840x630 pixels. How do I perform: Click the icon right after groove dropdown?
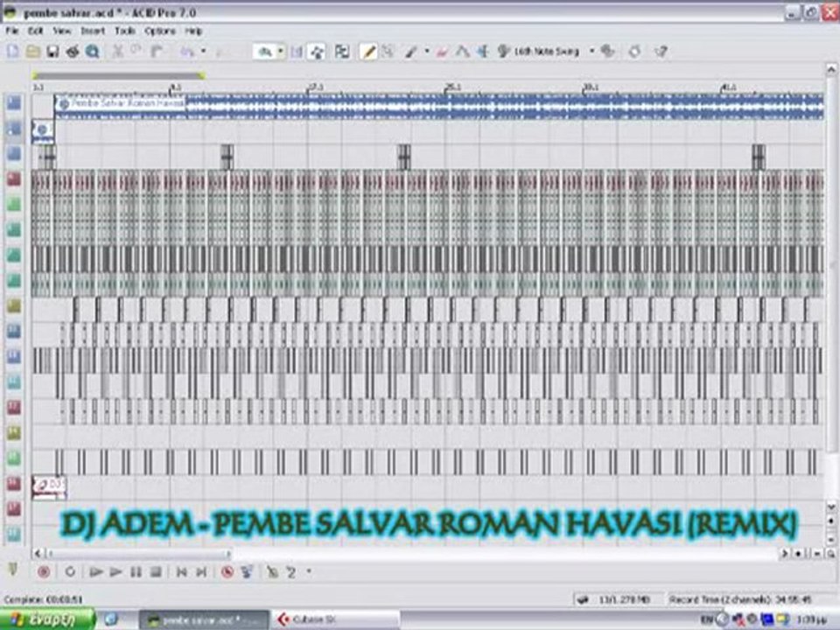coord(607,52)
